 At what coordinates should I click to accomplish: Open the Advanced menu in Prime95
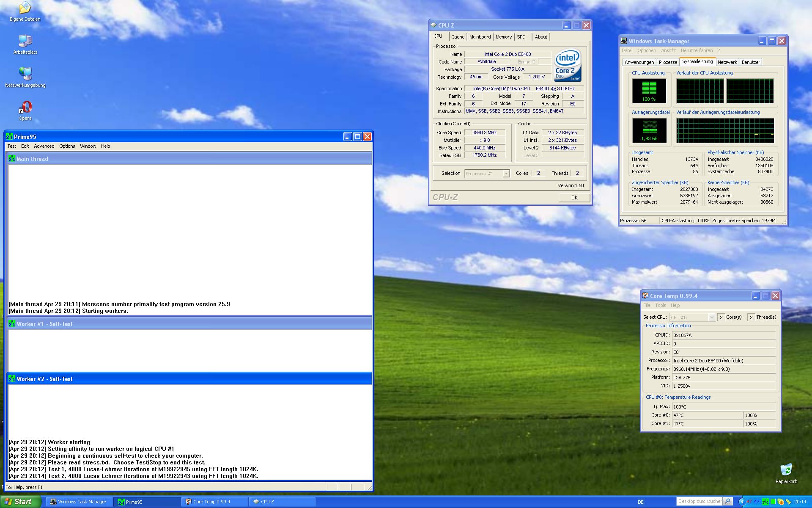pos(44,146)
